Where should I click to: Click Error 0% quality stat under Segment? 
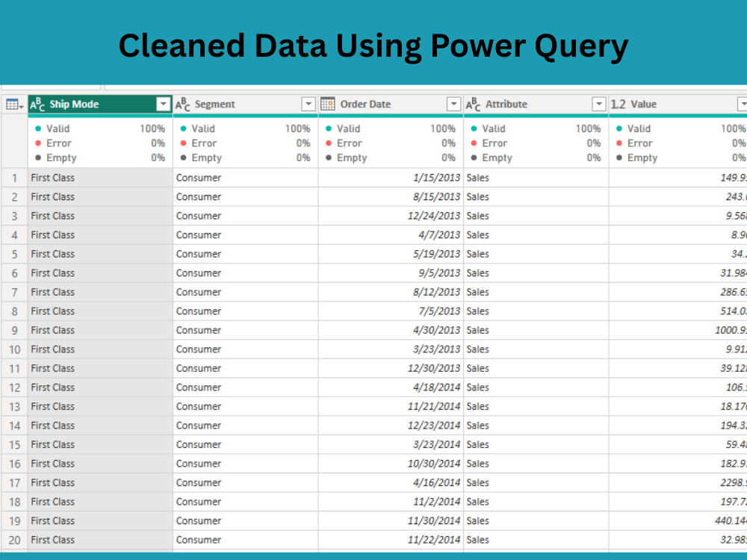245,143
